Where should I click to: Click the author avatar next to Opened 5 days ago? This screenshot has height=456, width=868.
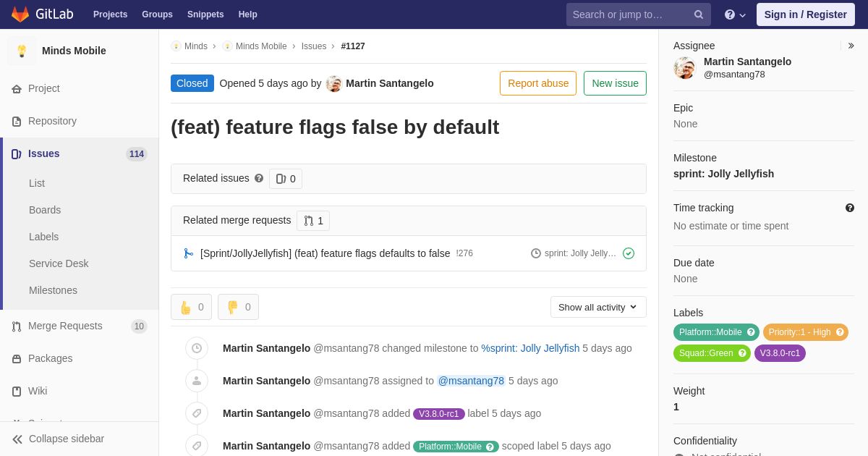(333, 83)
